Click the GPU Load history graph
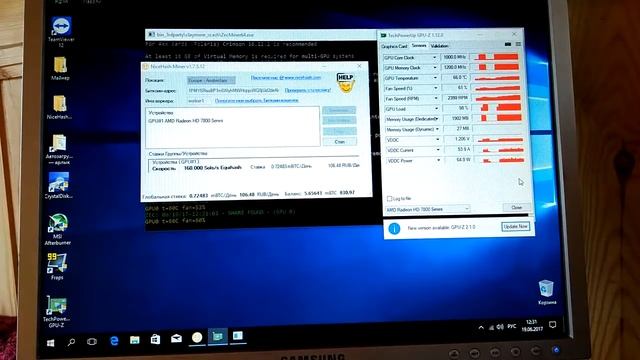640x360 pixels. 498,108
